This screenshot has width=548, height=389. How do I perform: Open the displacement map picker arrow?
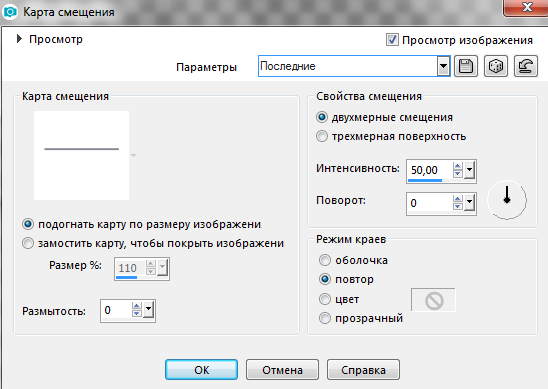pyautogui.click(x=133, y=155)
